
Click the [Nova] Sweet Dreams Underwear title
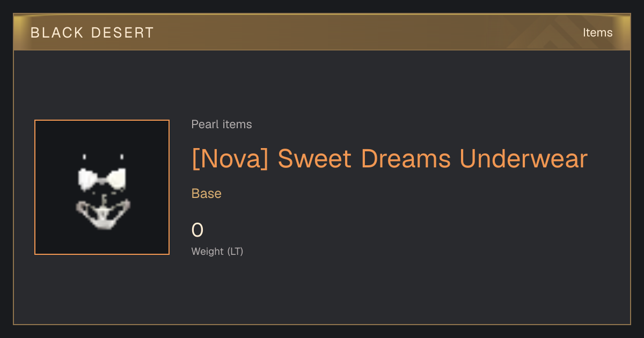tap(390, 159)
